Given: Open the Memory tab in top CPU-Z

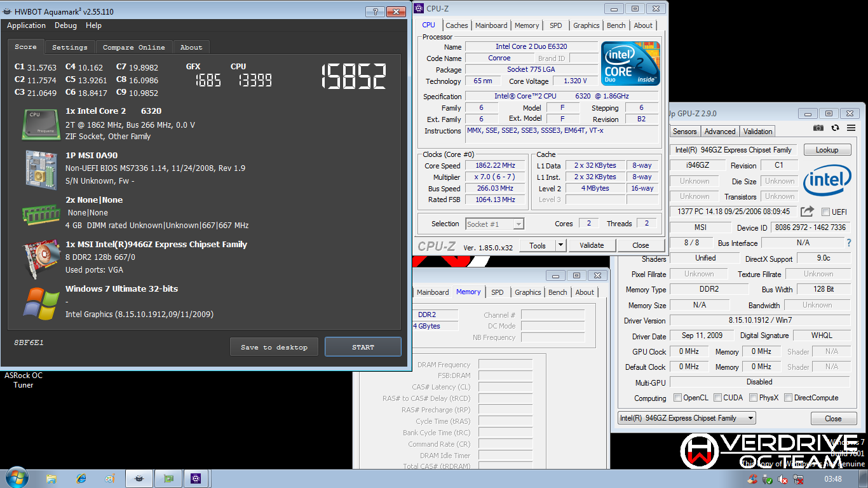Looking at the screenshot, I should pos(527,25).
